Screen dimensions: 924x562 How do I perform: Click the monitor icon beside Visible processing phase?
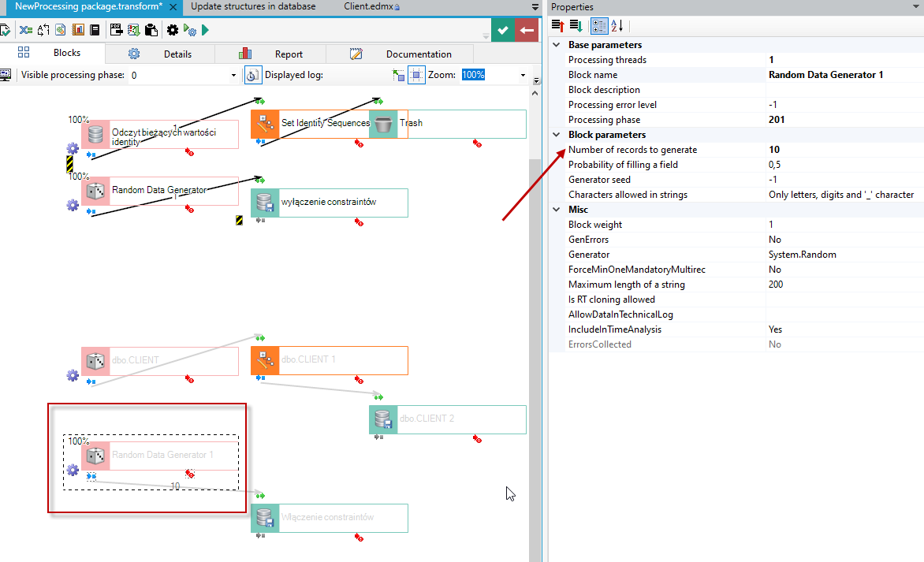[x=6, y=76]
